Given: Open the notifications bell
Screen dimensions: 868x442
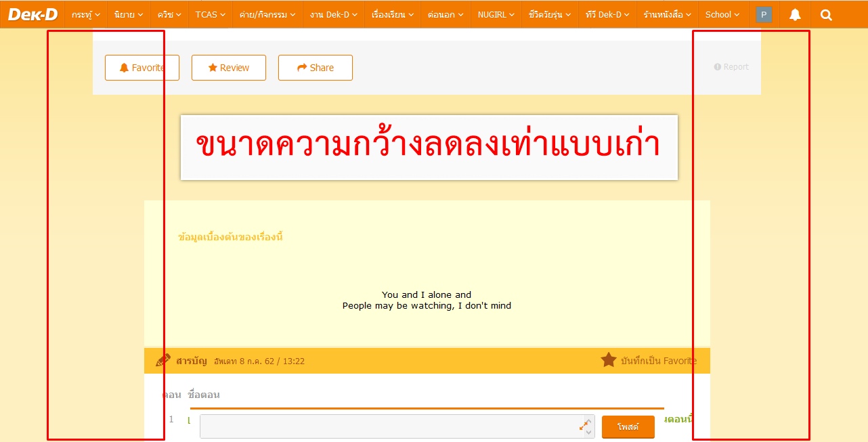Looking at the screenshot, I should pyautogui.click(x=795, y=14).
